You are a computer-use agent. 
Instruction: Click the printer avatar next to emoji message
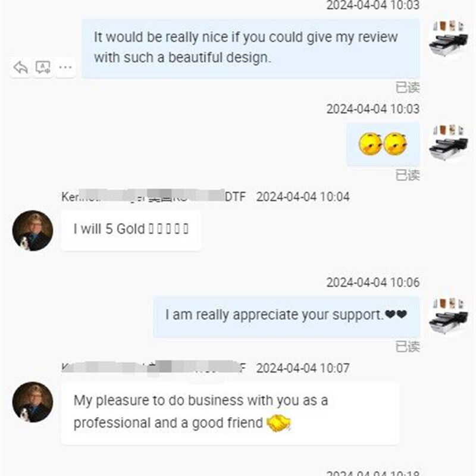pos(448,142)
